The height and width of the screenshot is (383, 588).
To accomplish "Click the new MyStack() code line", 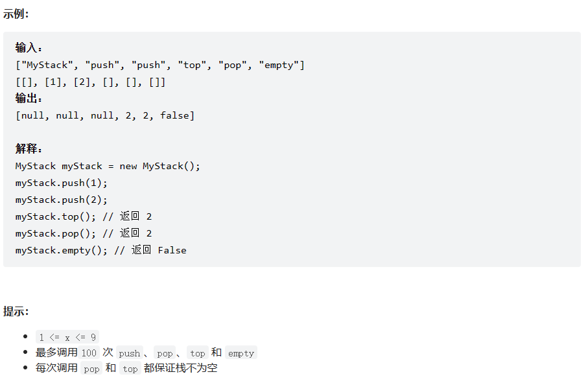I will 108,166.
